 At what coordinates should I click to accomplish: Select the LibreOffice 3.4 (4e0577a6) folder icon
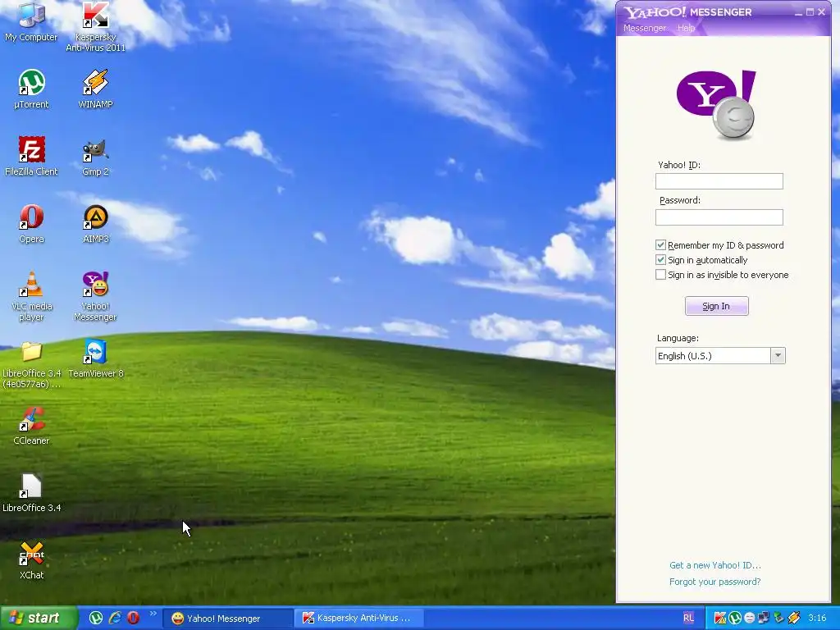tap(31, 364)
